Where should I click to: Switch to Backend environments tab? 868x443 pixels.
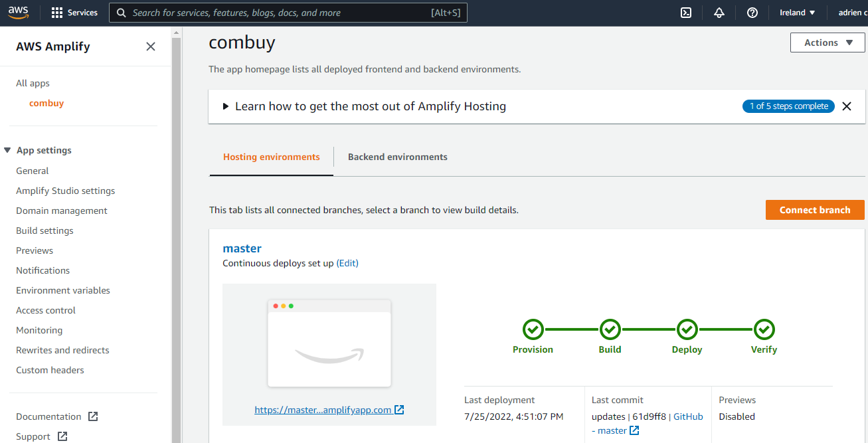point(398,157)
